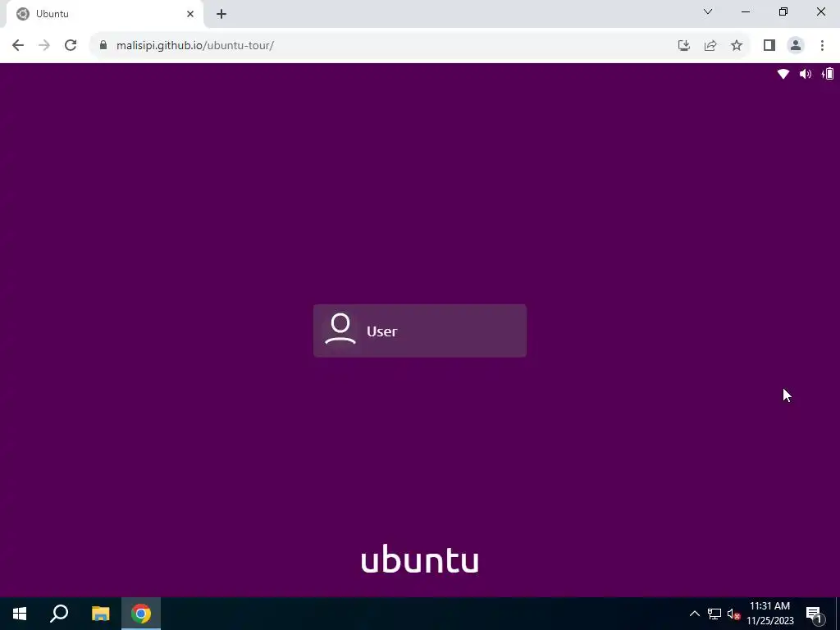
Task: Open the taskbar clock showing 11:31 AM
Action: [x=769, y=614]
